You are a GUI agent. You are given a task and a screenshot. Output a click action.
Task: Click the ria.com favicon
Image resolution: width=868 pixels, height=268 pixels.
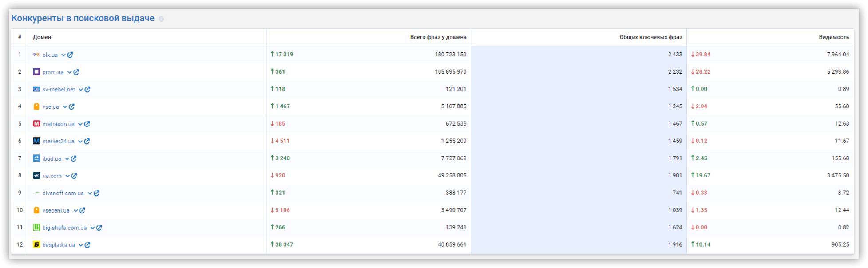36,176
